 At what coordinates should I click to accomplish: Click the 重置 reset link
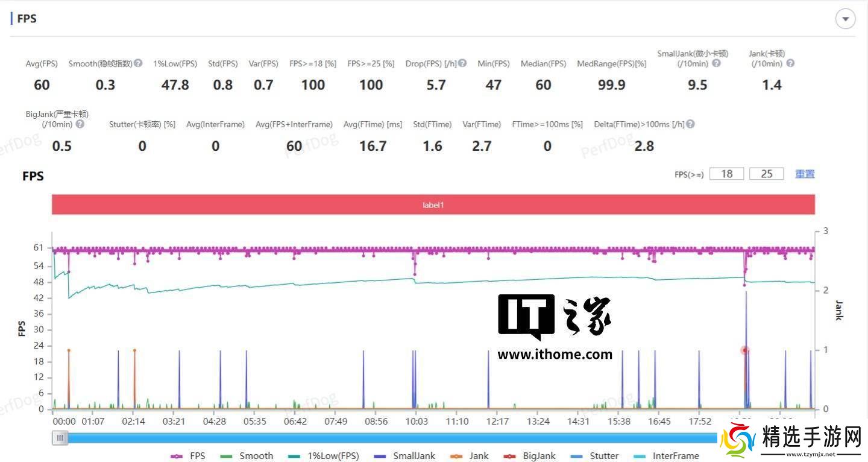coord(805,174)
